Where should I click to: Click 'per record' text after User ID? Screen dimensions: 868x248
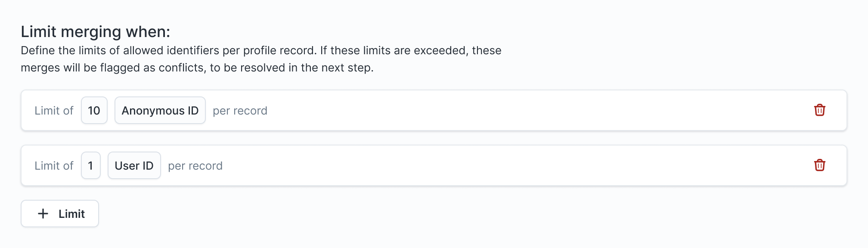coord(195,166)
